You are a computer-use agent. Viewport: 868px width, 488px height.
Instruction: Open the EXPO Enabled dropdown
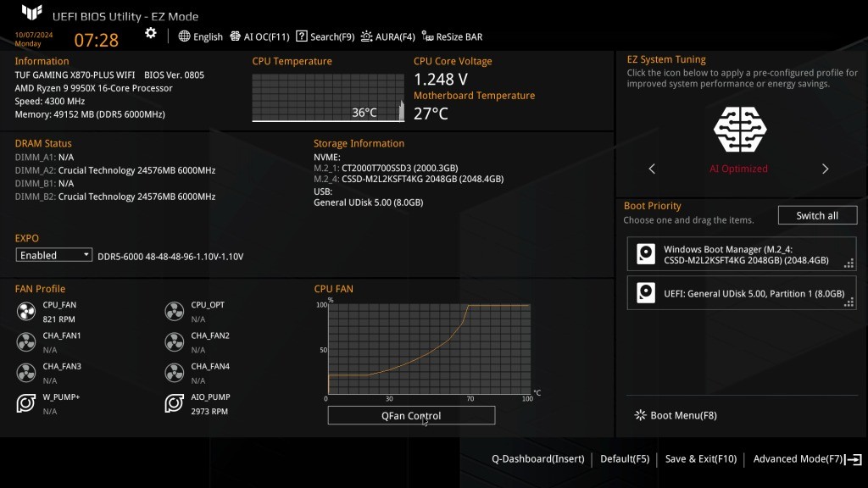pos(54,255)
